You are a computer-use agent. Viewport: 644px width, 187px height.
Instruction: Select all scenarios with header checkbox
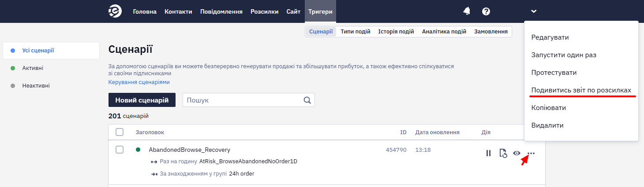click(x=120, y=132)
